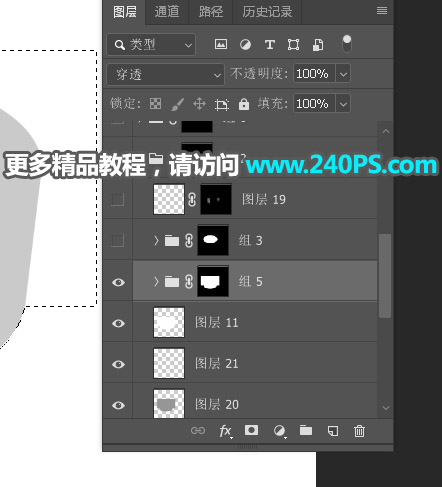
Task: Expand the 组 5 group arrow
Action: pyautogui.click(x=156, y=282)
